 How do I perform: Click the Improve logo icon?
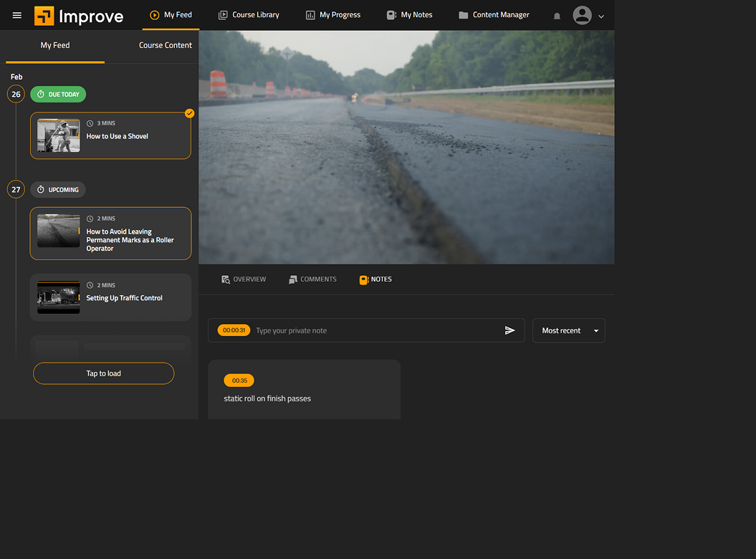pos(44,16)
